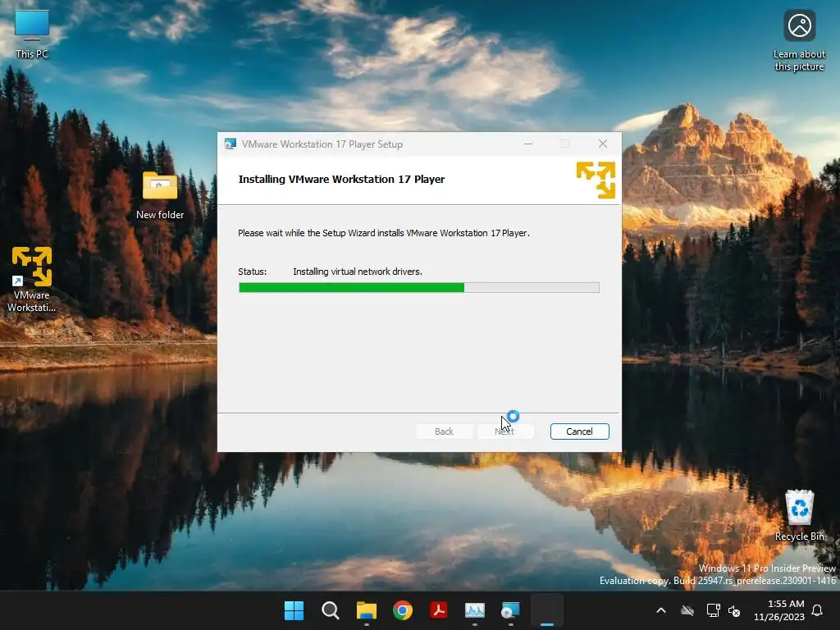Click the "Installing virtual network drivers." status text

[358, 272]
